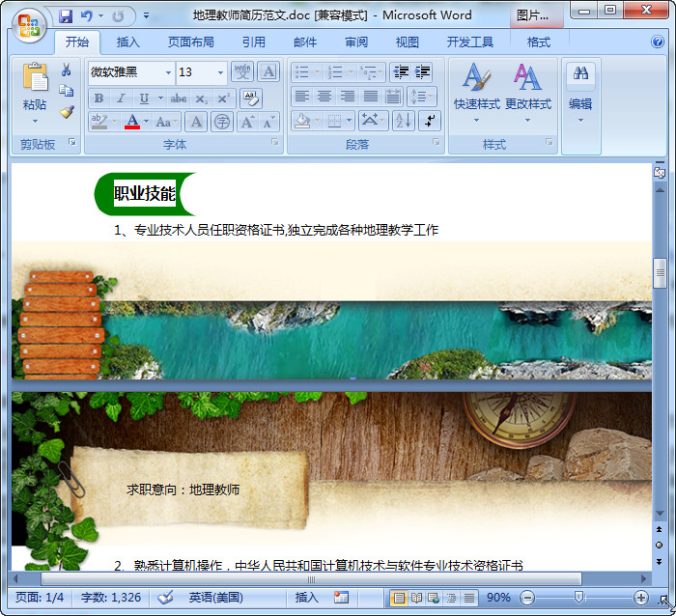Undo the last action

(x=87, y=16)
